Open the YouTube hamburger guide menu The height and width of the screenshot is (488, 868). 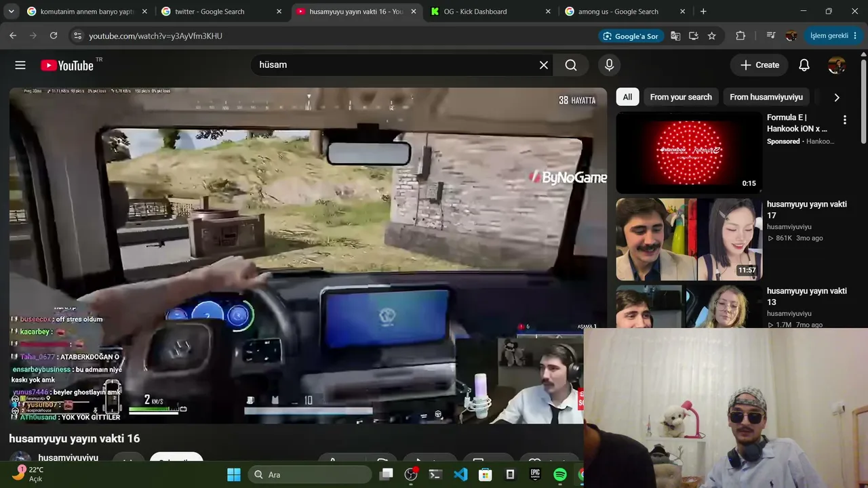pos(20,65)
